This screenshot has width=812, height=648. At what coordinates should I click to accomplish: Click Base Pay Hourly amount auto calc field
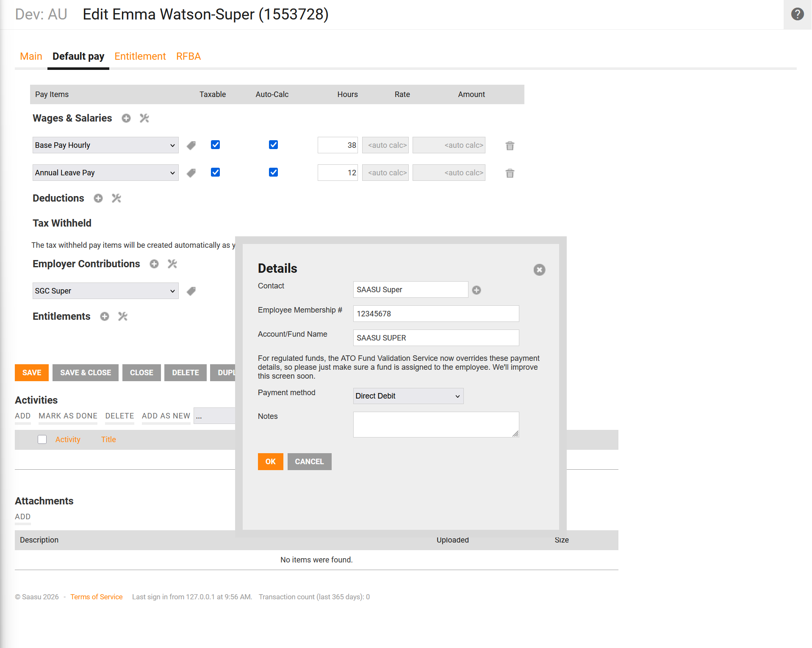click(449, 145)
